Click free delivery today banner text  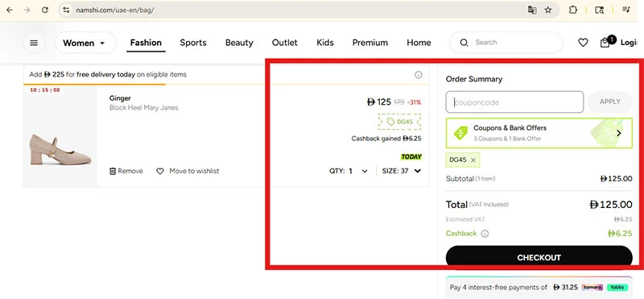(x=108, y=74)
